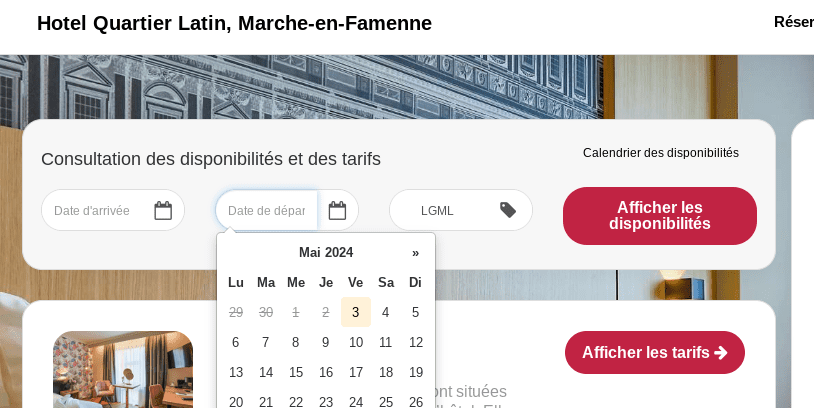This screenshot has width=814, height=408.
Task: Pick Saturday May 4 in the calendar
Action: pos(386,312)
